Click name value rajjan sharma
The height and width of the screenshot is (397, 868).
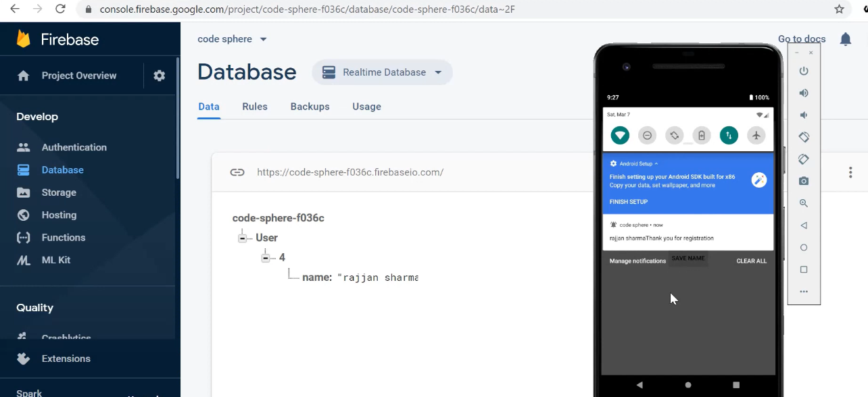click(378, 277)
